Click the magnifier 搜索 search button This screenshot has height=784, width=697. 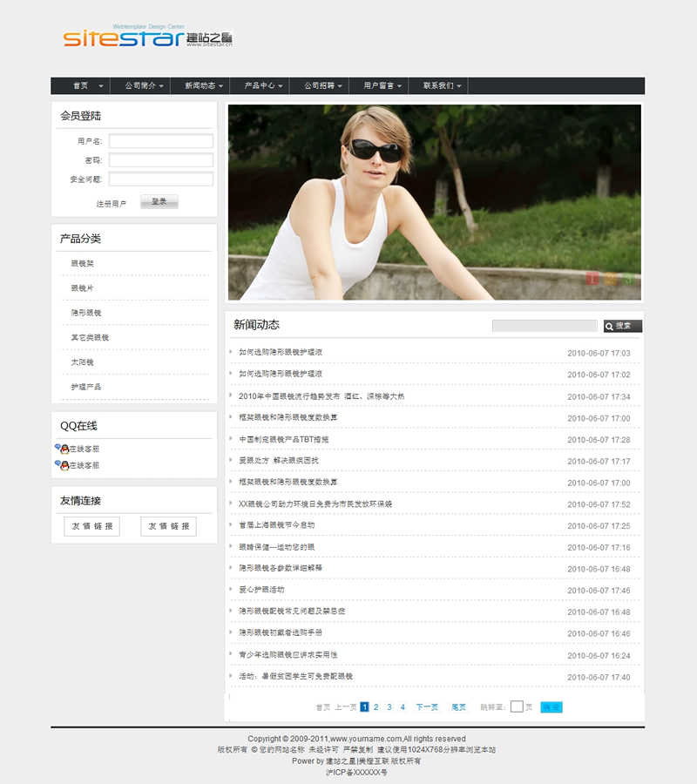pyautogui.click(x=622, y=326)
